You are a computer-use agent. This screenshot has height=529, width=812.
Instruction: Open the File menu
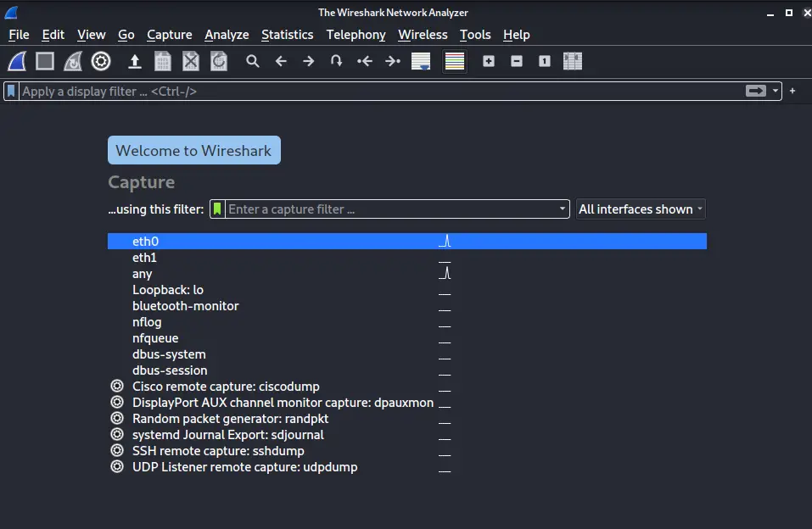tap(20, 35)
